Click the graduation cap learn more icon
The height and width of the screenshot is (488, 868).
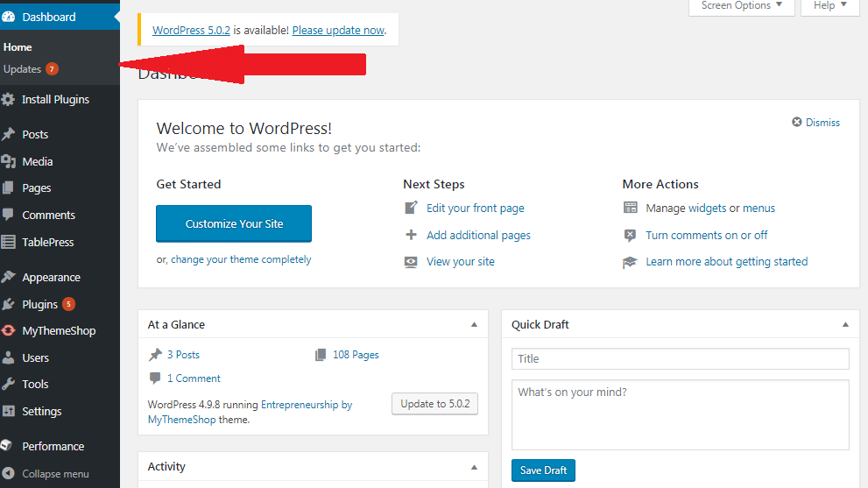point(630,262)
